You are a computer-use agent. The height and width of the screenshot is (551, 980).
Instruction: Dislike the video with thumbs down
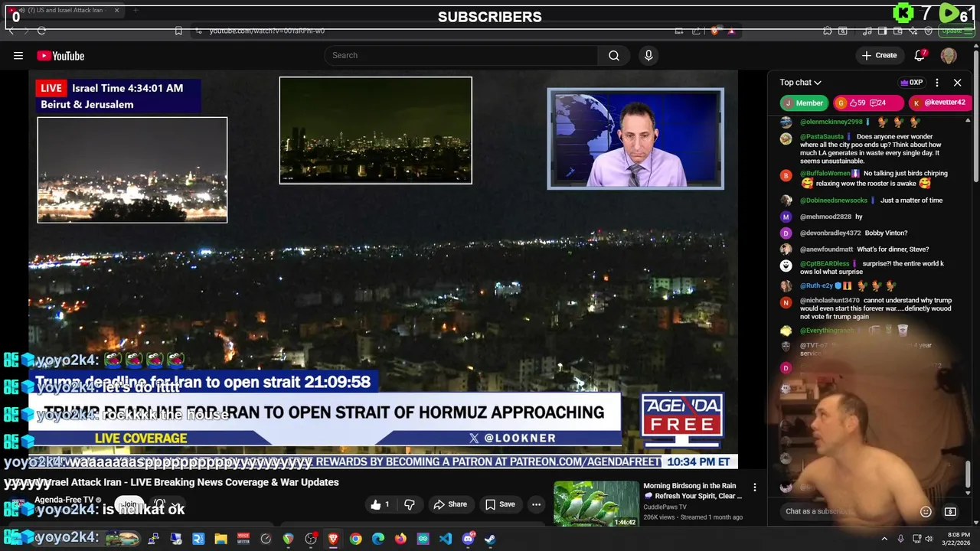[410, 504]
